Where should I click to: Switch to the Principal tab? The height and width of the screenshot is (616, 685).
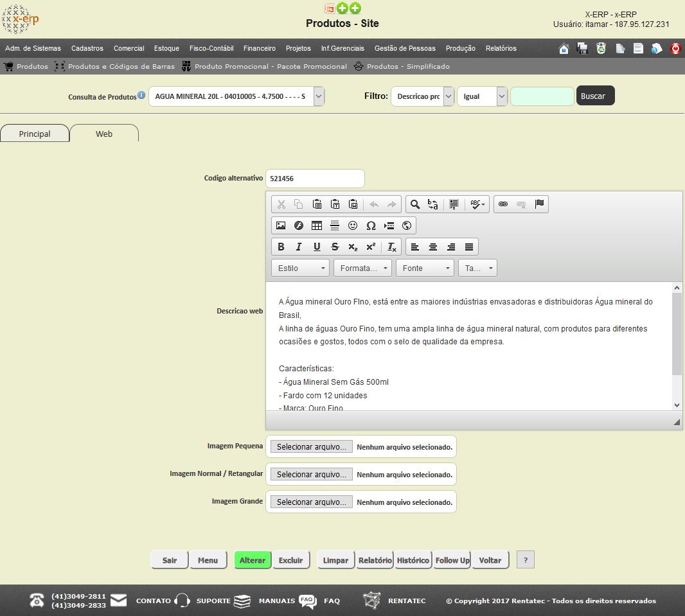click(x=35, y=134)
